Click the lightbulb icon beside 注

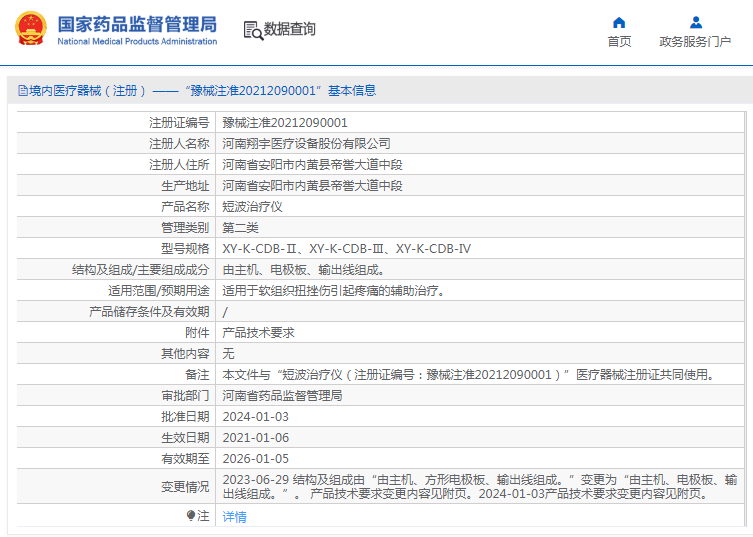(191, 516)
